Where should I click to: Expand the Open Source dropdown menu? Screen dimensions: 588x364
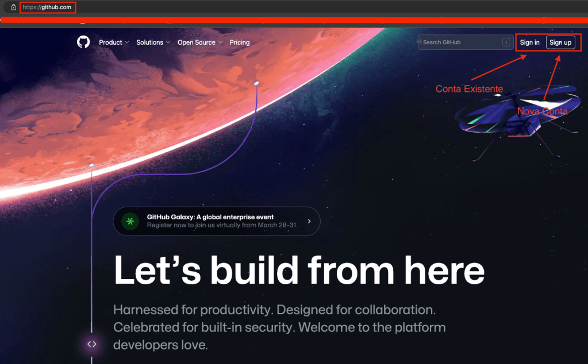[x=200, y=42]
